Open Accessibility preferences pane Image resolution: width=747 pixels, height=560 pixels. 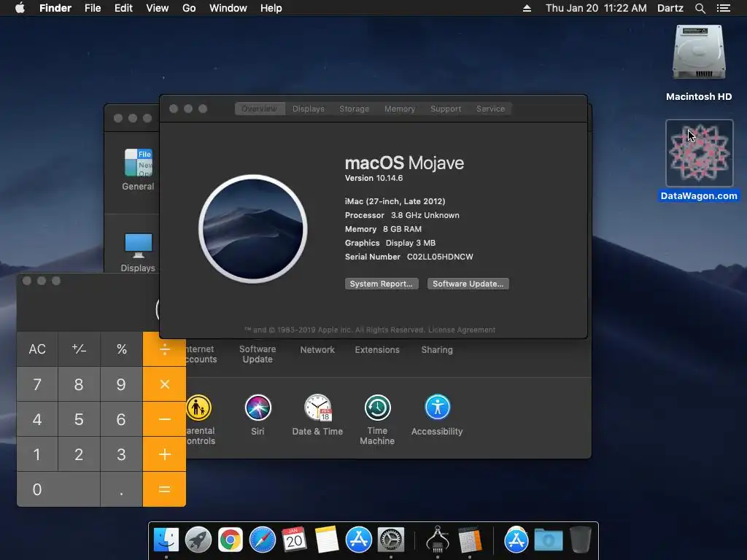437,415
